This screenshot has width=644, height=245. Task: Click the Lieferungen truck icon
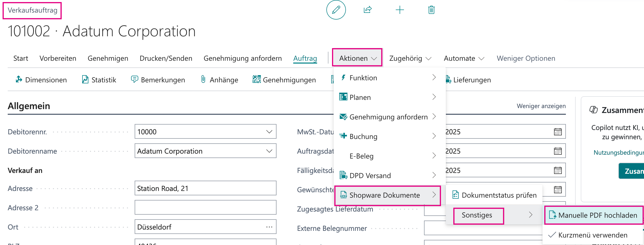click(448, 80)
